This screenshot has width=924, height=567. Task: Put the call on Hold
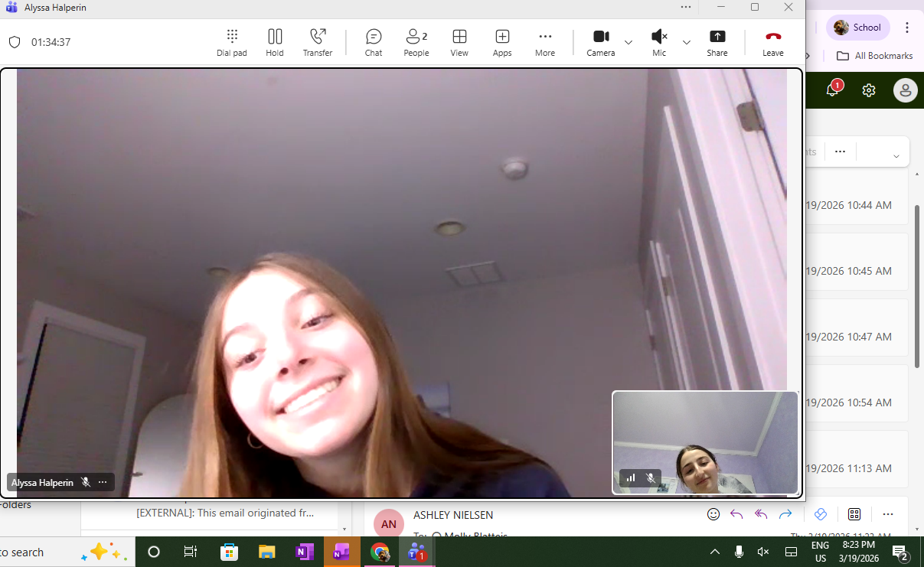tap(275, 42)
